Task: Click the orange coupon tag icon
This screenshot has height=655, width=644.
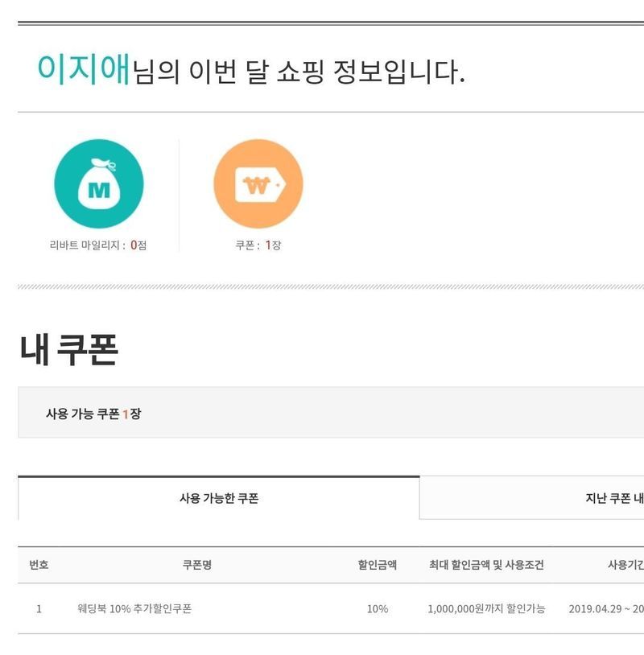Action: [258, 184]
